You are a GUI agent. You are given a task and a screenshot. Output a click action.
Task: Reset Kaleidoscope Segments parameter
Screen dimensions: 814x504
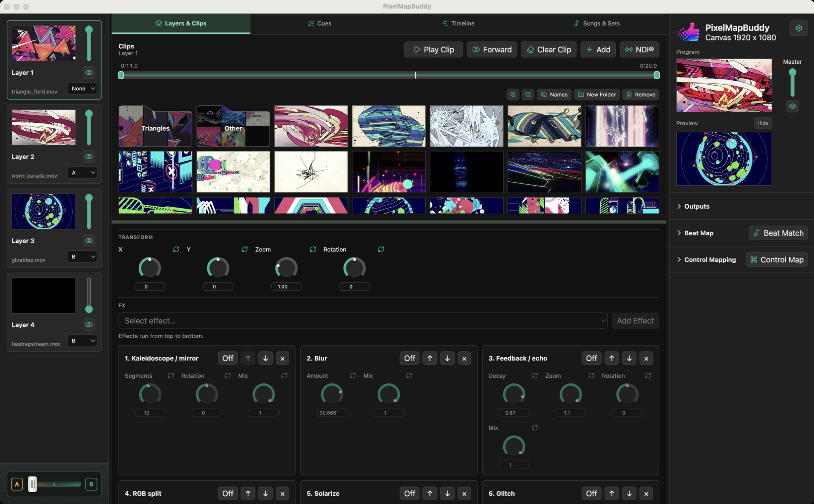pos(171,376)
